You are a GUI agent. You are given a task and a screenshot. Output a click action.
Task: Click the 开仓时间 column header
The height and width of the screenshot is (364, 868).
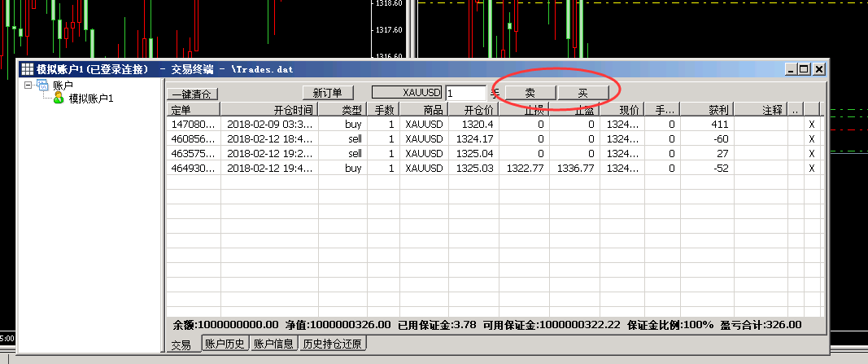pyautogui.click(x=268, y=109)
